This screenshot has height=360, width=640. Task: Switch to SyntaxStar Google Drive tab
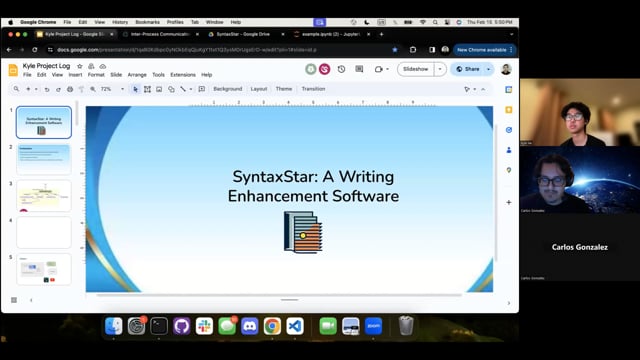(x=246, y=34)
